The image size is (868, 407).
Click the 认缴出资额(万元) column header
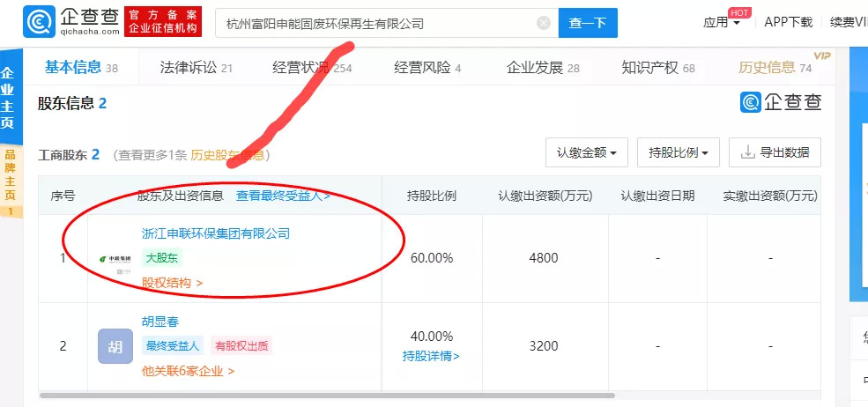545,196
